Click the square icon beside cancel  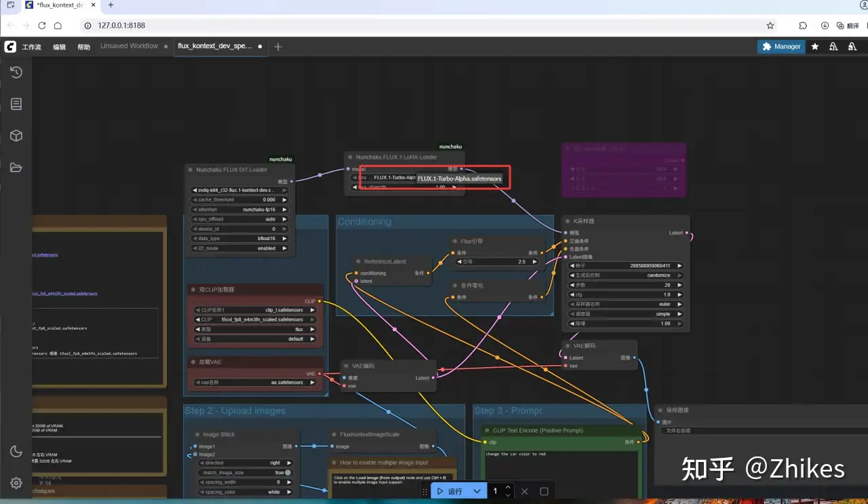[x=544, y=491]
